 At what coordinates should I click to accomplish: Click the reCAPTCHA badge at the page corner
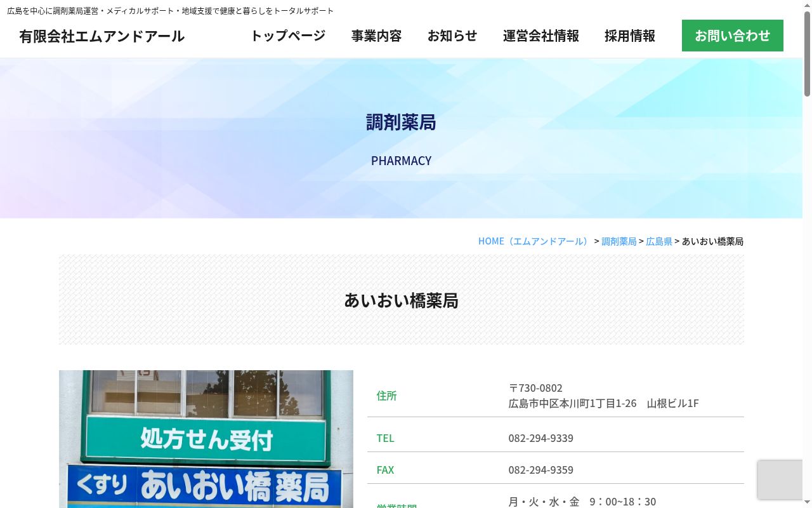[780, 479]
